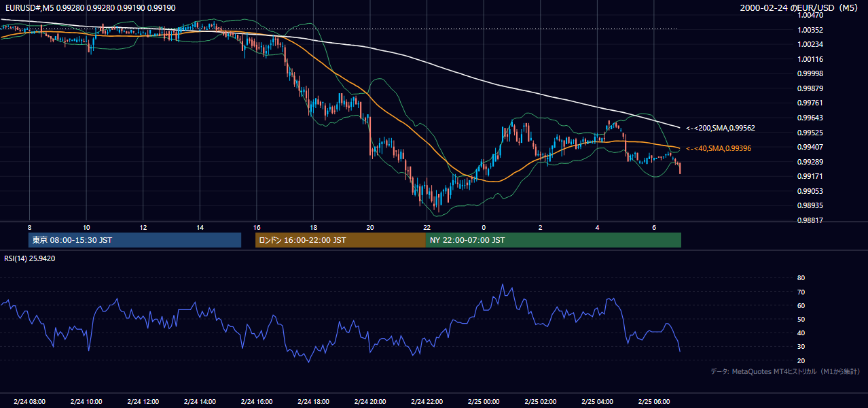868x408 pixels.
Task: Click the 2/24 16:00 time axis label
Action: coord(257,401)
